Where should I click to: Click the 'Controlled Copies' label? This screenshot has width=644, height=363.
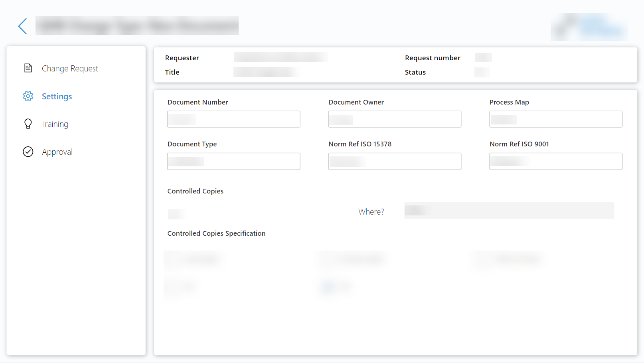[x=196, y=191]
